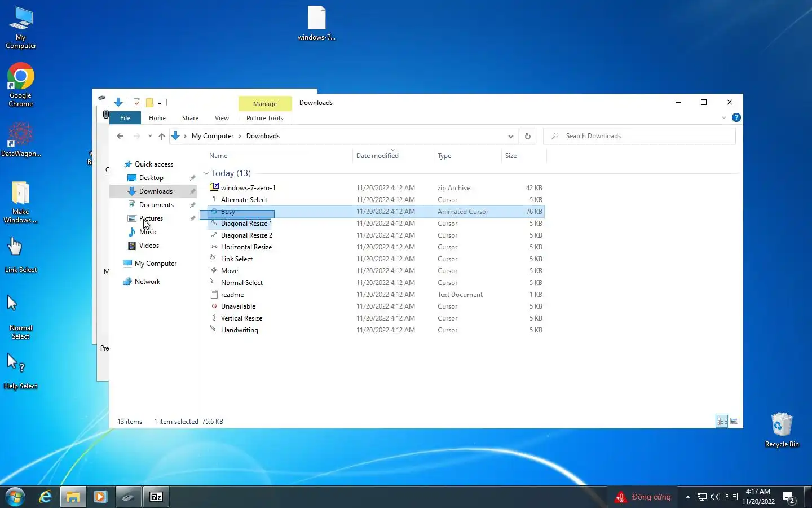The image size is (812, 508).
Task: Open the 7-Zip taskbar button
Action: (156, 497)
